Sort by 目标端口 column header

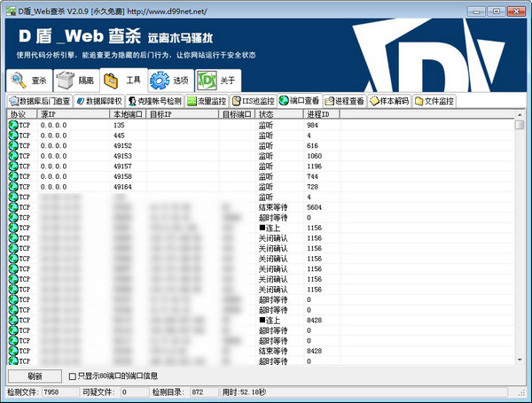(x=237, y=114)
